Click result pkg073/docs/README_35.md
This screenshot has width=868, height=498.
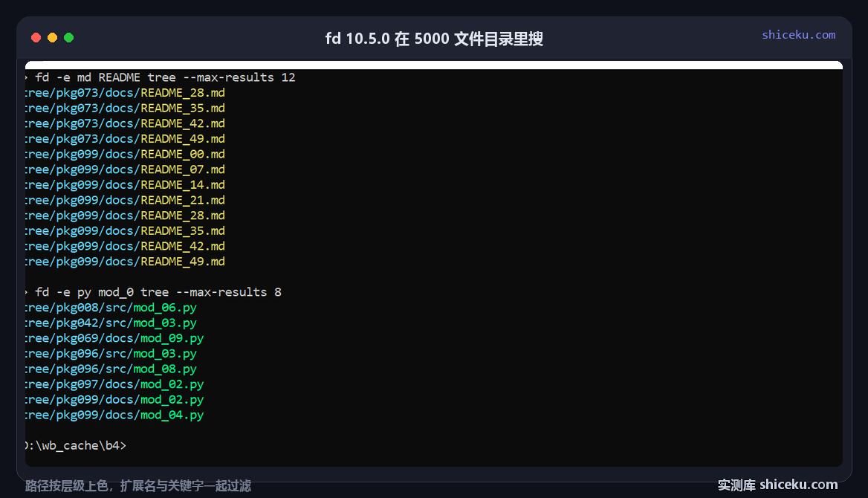point(125,108)
